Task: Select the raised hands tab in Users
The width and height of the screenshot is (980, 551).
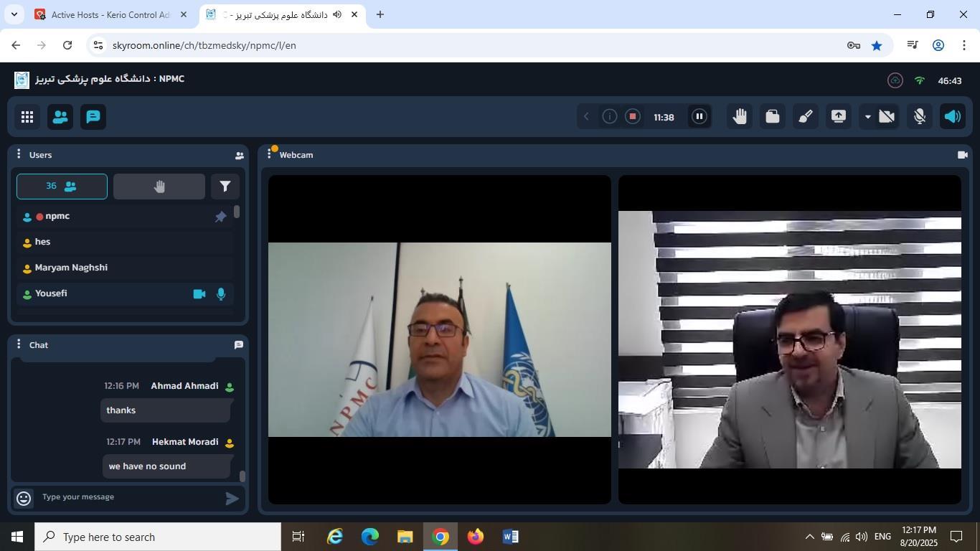Action: (x=159, y=187)
